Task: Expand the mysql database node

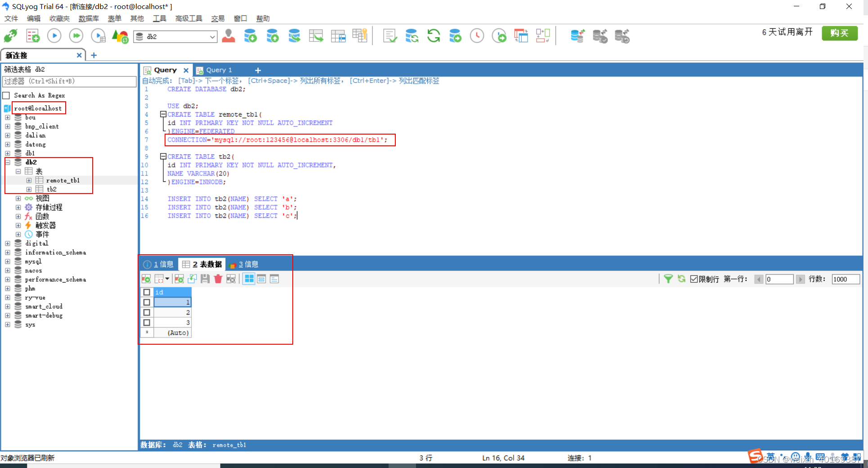Action: pos(8,261)
